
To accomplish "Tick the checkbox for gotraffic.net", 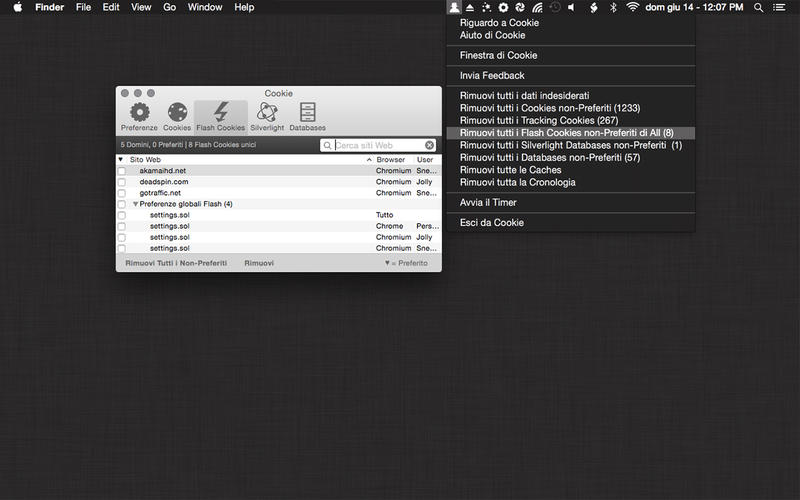I will [122, 193].
